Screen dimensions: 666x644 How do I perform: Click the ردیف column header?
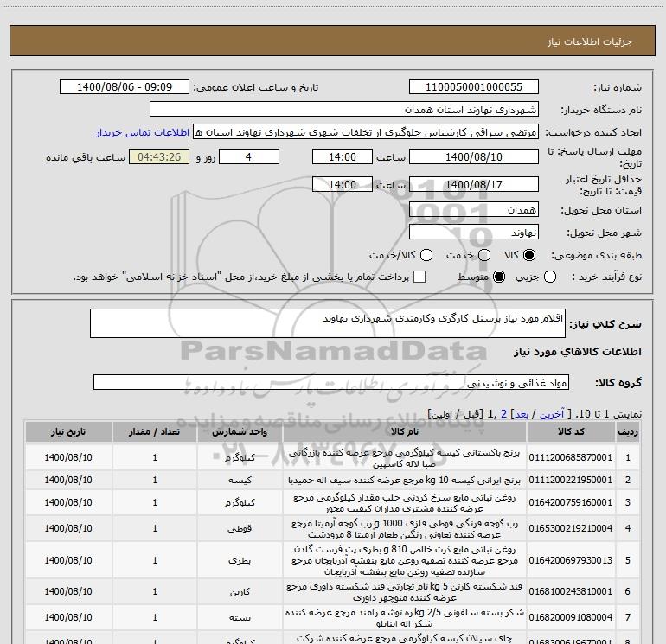pyautogui.click(x=628, y=431)
